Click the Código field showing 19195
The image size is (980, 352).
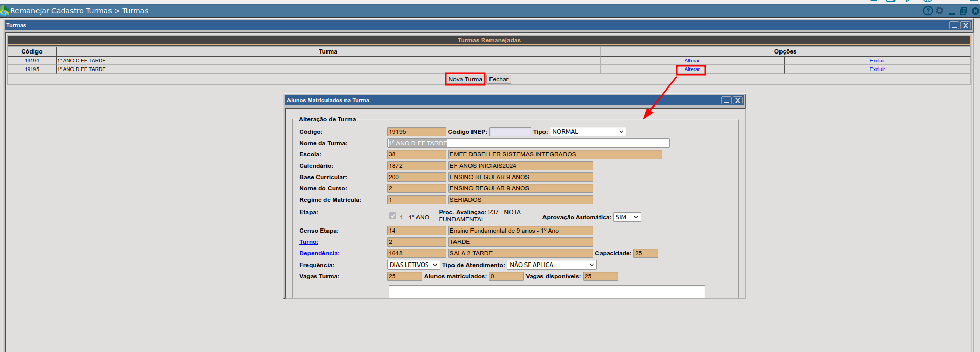(416, 132)
